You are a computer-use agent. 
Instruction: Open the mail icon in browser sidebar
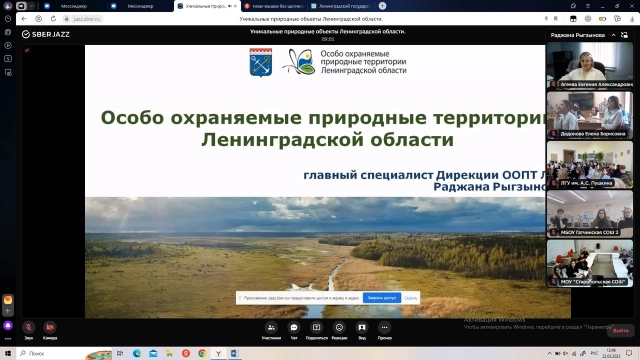(x=8, y=300)
